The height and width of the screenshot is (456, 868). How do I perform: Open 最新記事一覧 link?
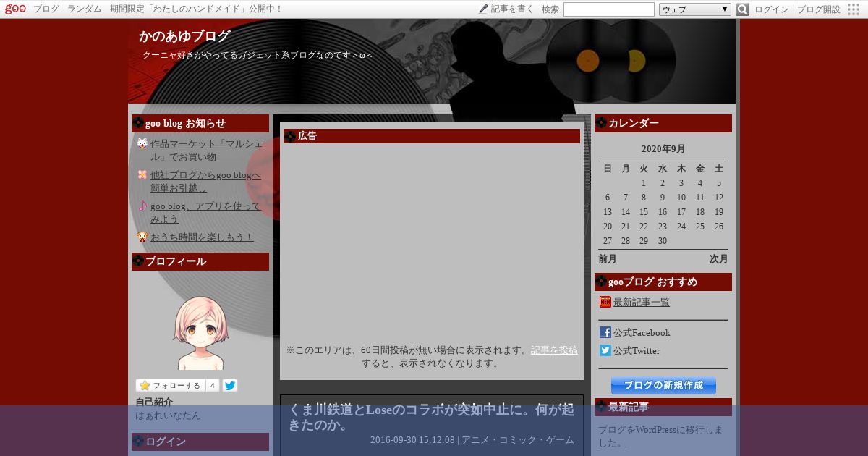(x=642, y=302)
